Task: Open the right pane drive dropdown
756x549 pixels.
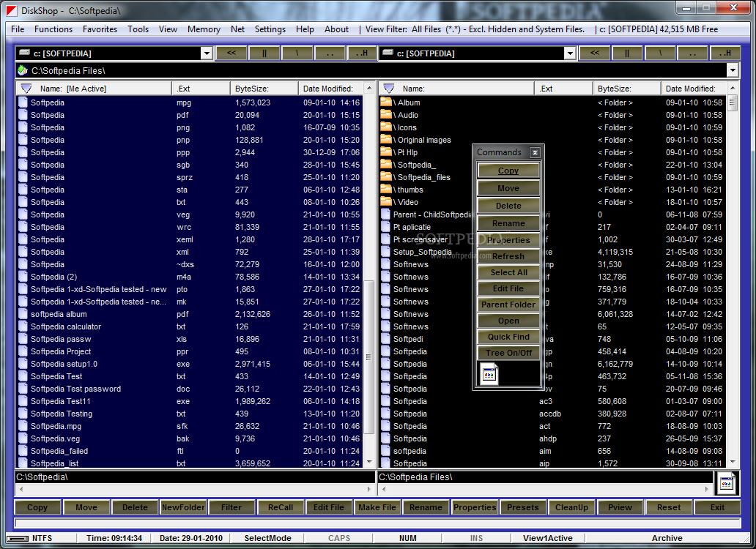Action: 570,53
